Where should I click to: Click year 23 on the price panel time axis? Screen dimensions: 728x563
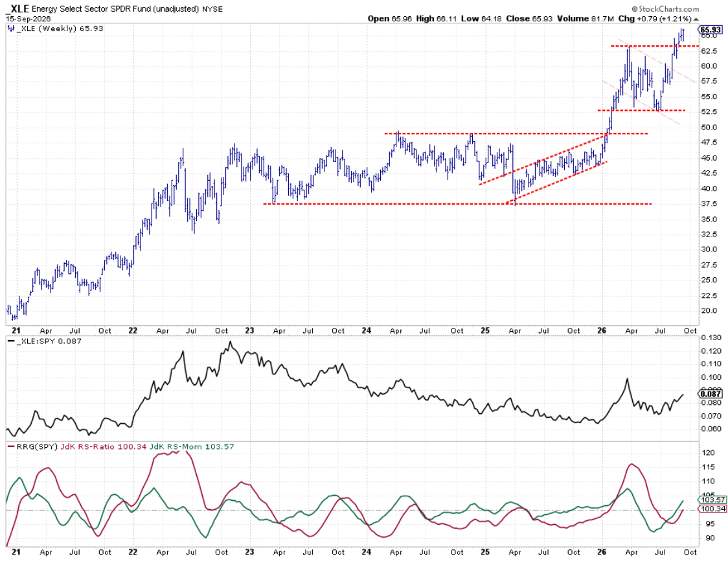point(250,331)
